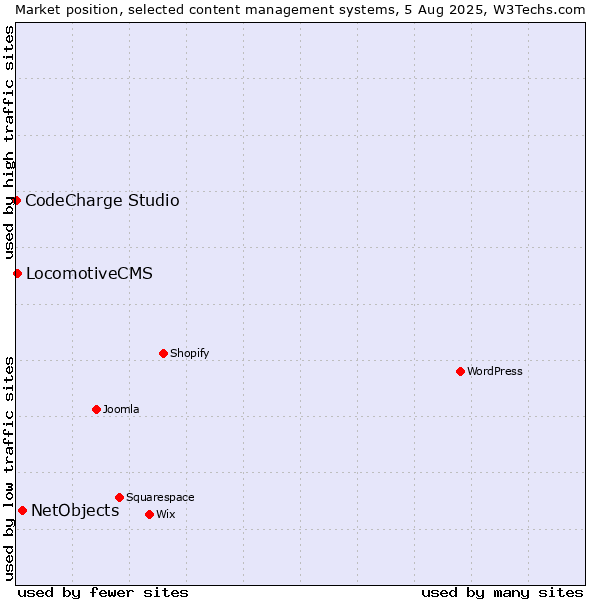Viewport: 600px width, 600px height.
Task: Select the 'Wix' label text
Action: 166,514
